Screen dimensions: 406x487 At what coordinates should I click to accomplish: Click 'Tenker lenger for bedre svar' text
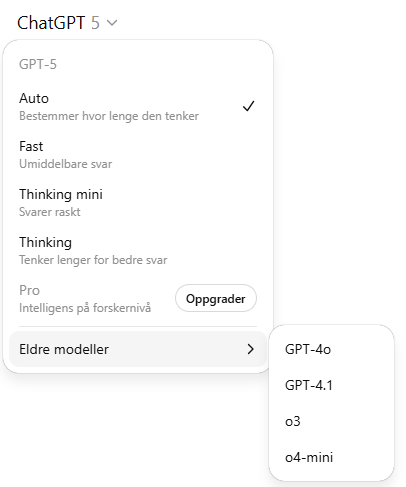point(93,260)
